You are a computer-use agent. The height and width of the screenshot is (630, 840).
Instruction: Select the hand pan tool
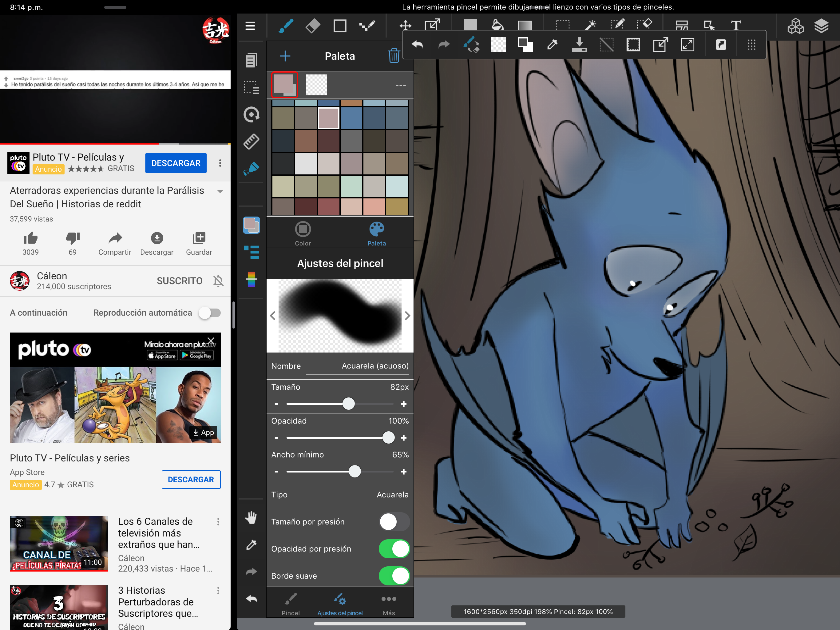pos(251,517)
